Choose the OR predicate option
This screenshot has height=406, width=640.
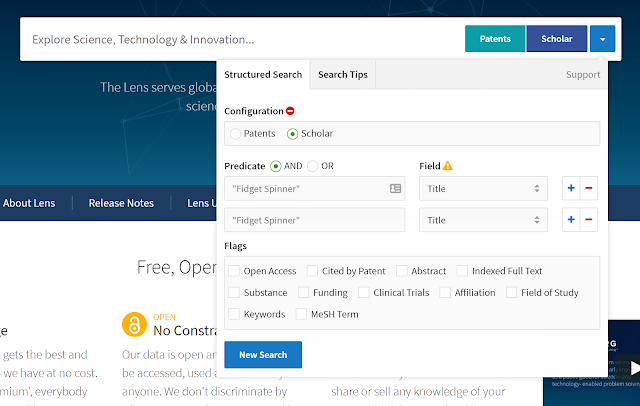pos(313,166)
